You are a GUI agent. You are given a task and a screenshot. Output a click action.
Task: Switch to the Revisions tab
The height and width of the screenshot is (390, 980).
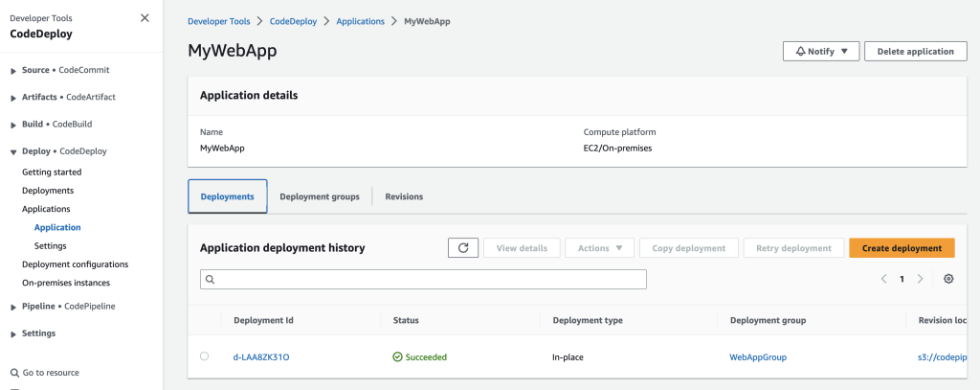tap(404, 196)
